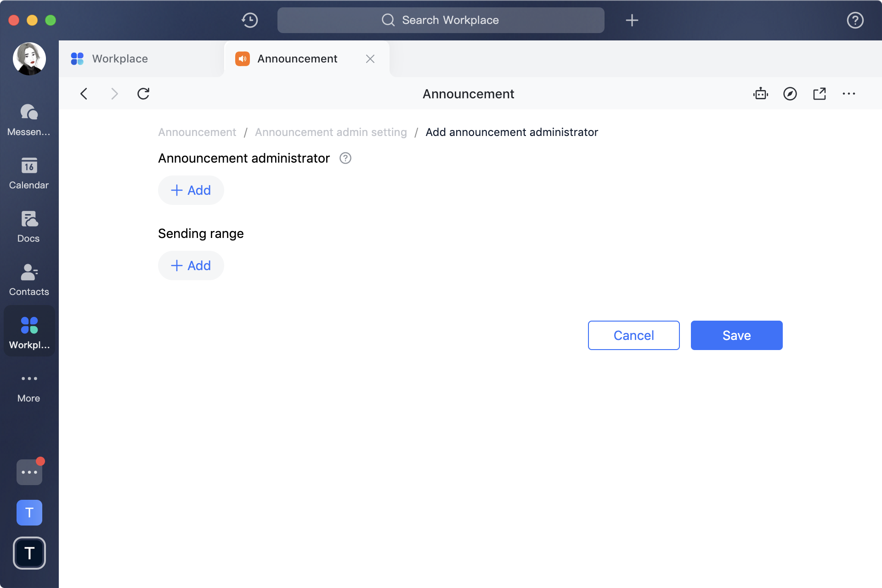Switch to the Workplace tab

coord(119,59)
